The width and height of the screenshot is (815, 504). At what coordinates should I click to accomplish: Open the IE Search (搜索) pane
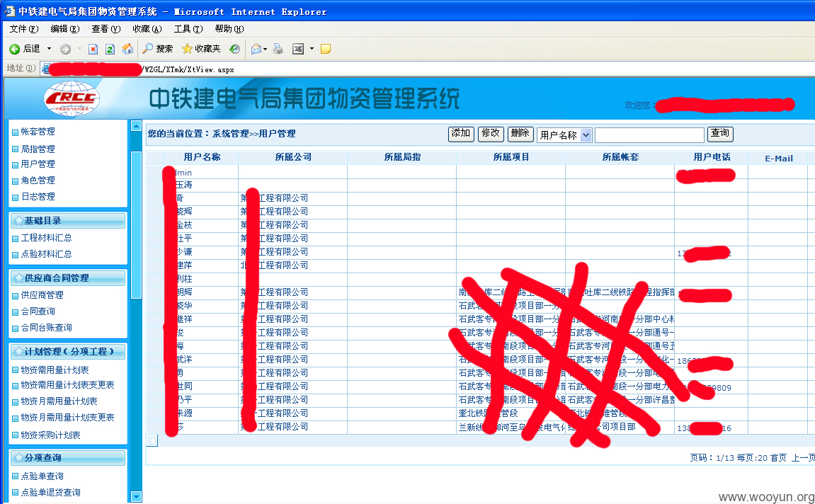pos(157,49)
